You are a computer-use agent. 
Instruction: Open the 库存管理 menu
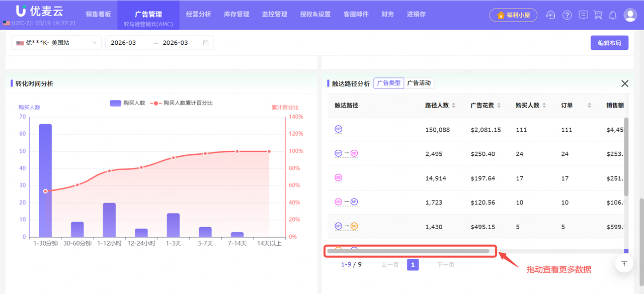(236, 14)
